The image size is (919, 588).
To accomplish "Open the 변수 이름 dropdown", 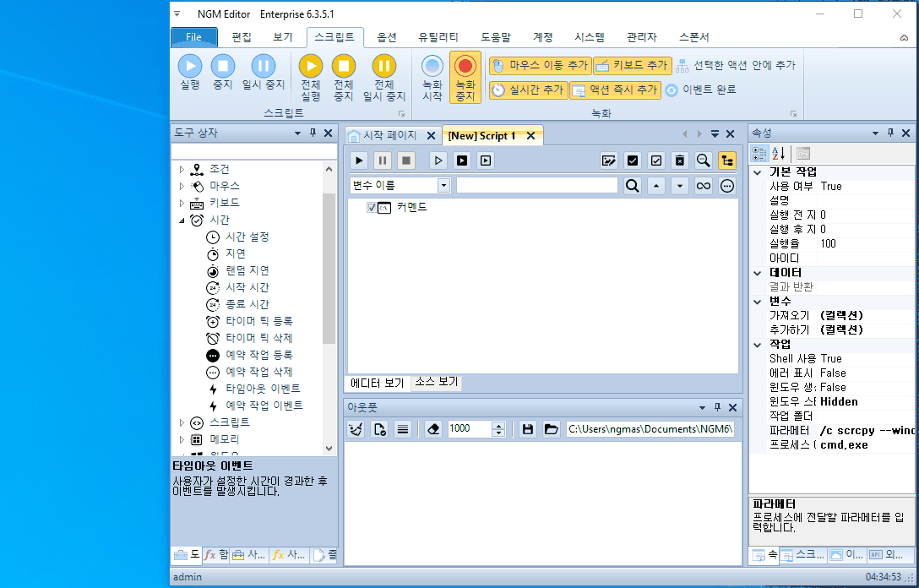I will [443, 186].
